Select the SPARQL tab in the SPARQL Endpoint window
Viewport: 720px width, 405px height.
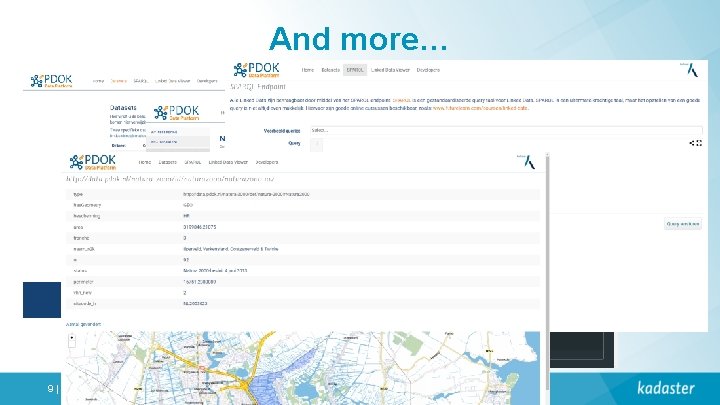click(355, 70)
